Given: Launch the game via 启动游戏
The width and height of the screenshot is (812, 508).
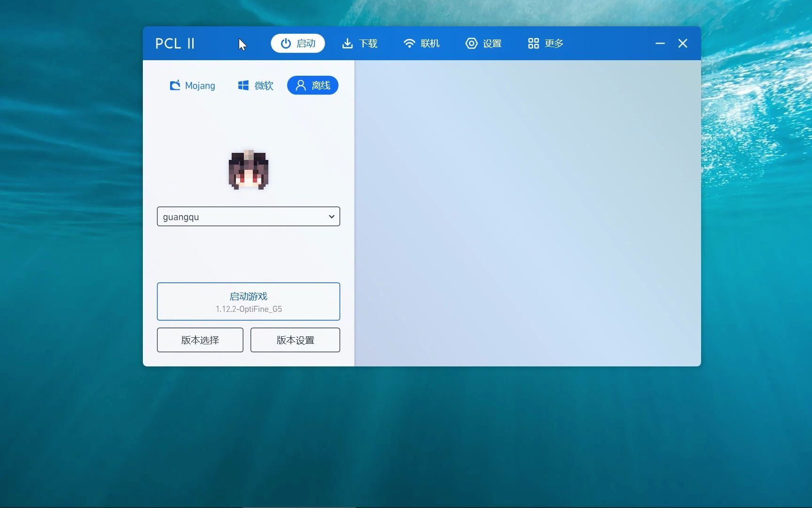Looking at the screenshot, I should (x=248, y=302).
